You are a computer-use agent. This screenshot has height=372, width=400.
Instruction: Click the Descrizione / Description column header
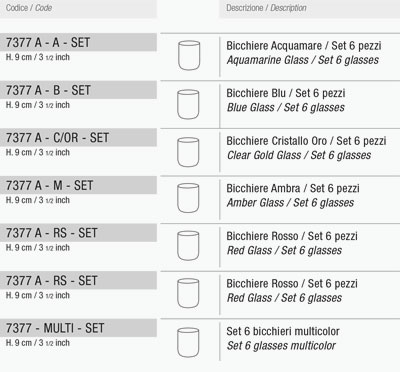(266, 8)
